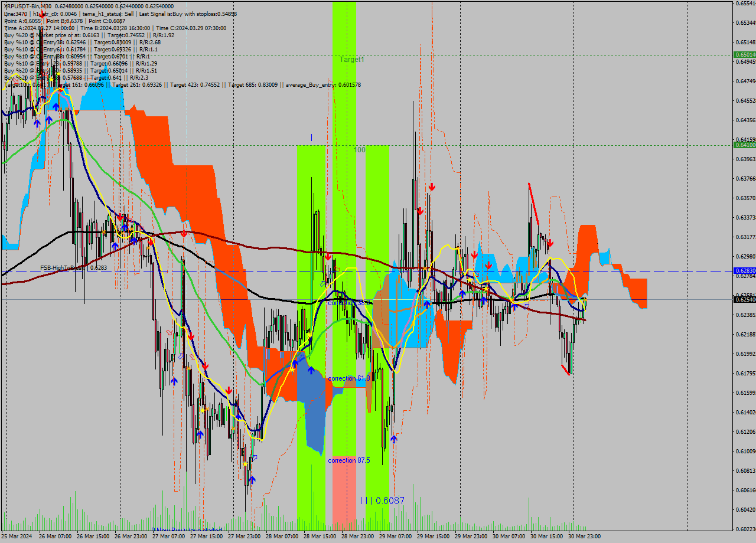Click the '27 Mar 23:00' time axis label
The height and width of the screenshot is (543, 756).
pyautogui.click(x=244, y=537)
